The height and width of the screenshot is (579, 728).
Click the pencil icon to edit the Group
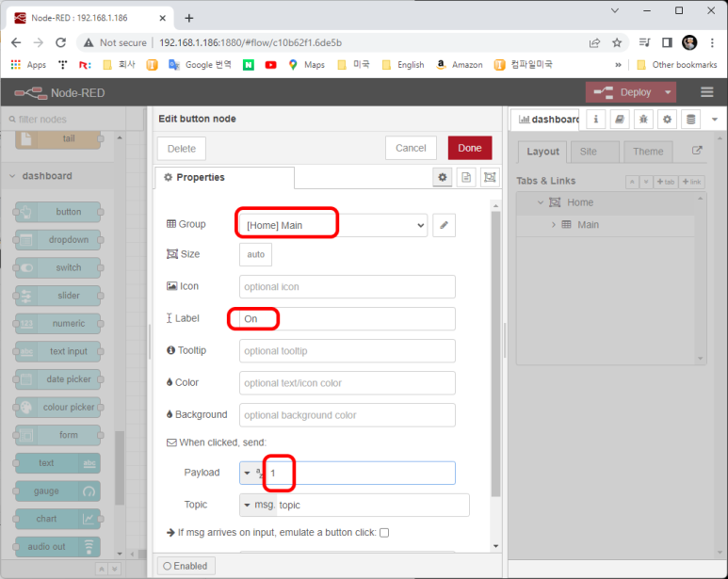[x=444, y=225]
